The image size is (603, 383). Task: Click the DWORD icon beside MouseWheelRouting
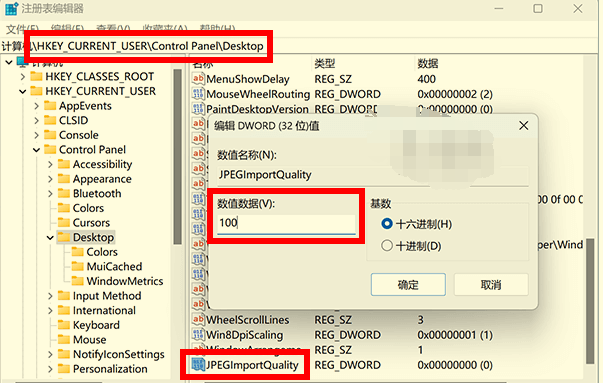198,94
